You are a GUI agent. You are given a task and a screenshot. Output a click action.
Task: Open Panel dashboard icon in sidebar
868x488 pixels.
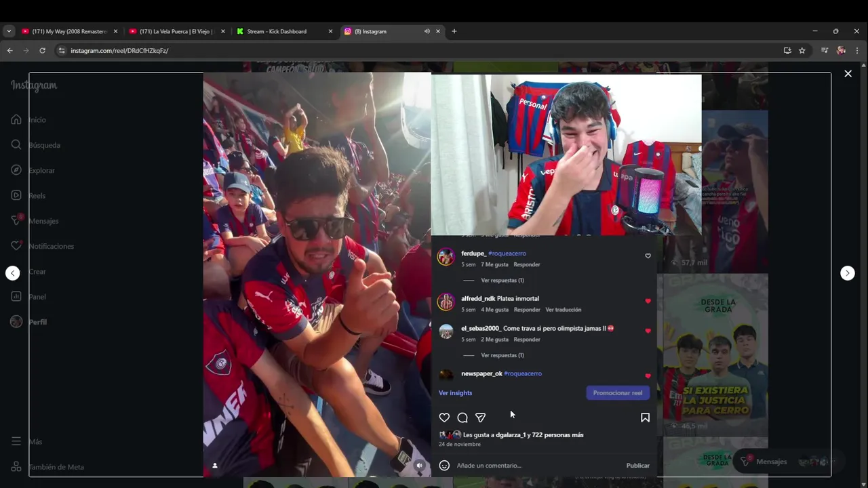pyautogui.click(x=16, y=296)
